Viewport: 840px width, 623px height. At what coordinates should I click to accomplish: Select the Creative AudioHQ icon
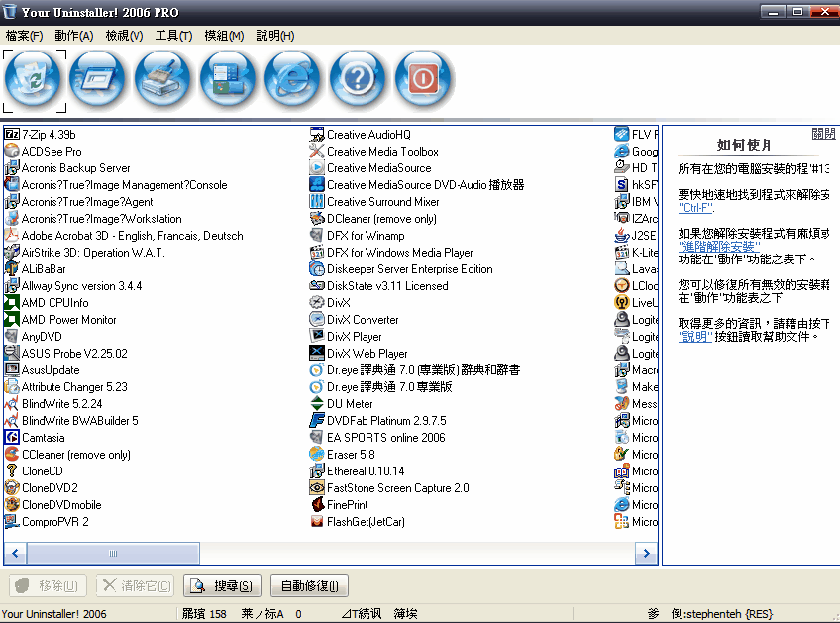317,134
